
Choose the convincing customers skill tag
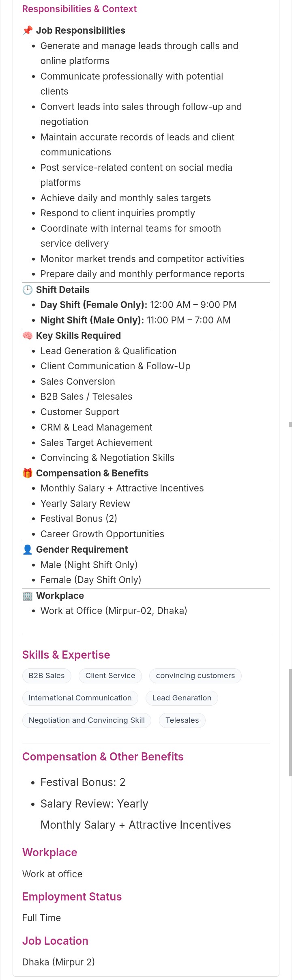(x=195, y=676)
